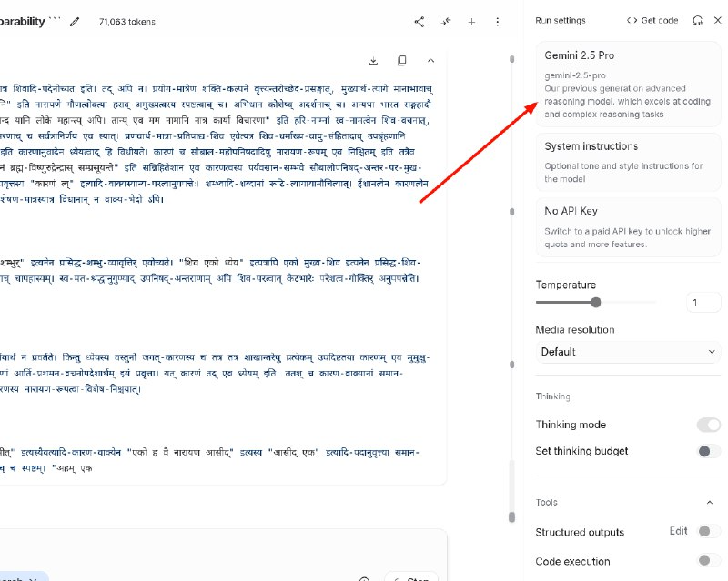The height and width of the screenshot is (581, 728).
Task: Click the Temperature value input field
Action: point(704,303)
